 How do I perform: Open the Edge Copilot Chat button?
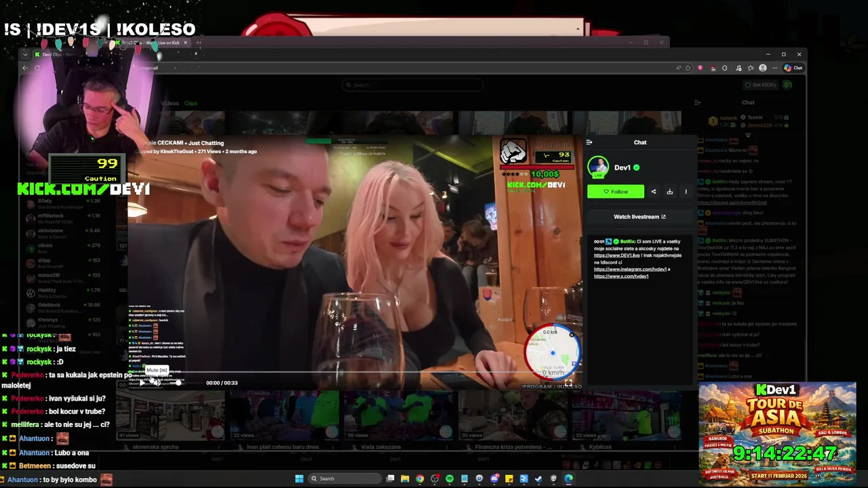(x=793, y=68)
